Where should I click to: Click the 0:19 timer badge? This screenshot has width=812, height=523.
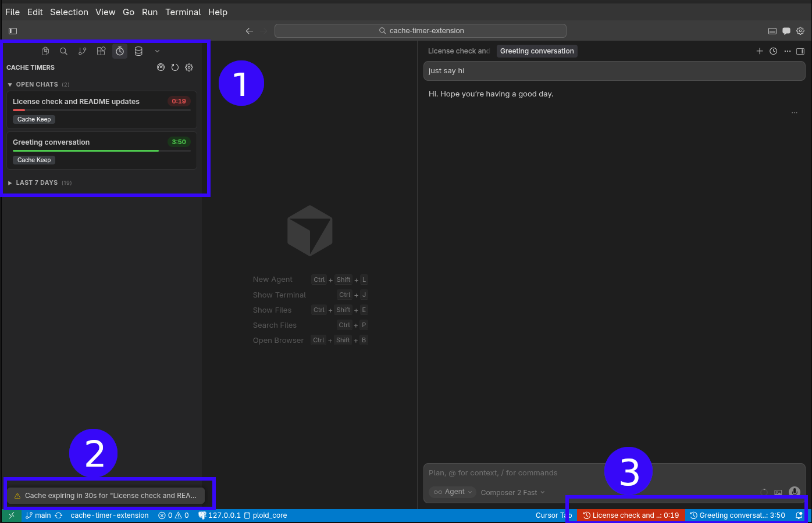(x=179, y=101)
